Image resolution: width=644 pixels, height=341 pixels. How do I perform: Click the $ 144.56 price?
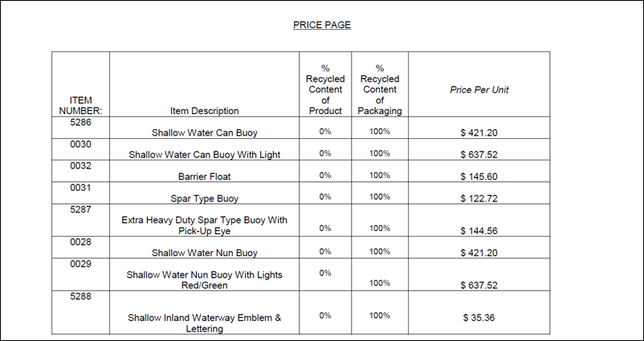(479, 230)
